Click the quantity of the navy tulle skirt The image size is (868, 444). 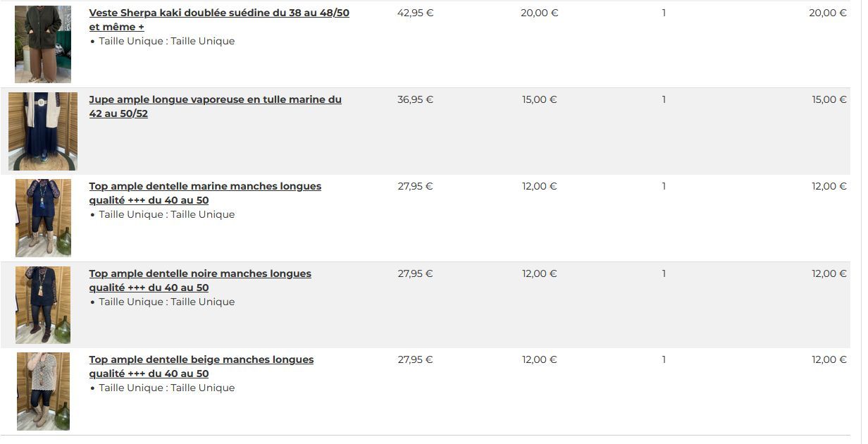click(x=664, y=99)
